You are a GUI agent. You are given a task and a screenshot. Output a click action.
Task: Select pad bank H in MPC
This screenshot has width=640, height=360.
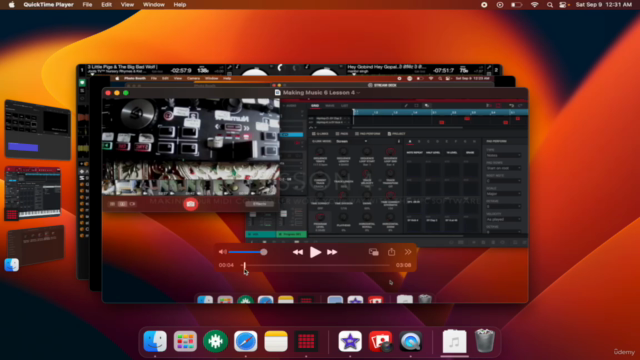[474, 142]
